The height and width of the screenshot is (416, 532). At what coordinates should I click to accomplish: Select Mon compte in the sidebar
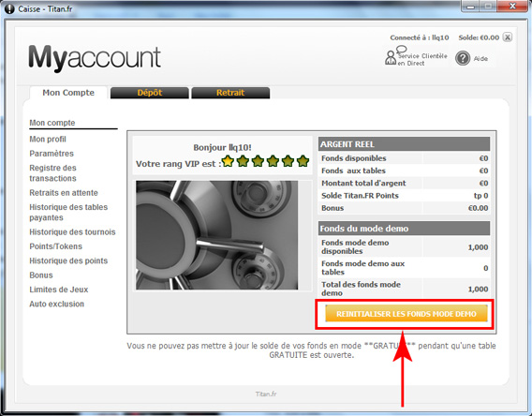pos(52,123)
